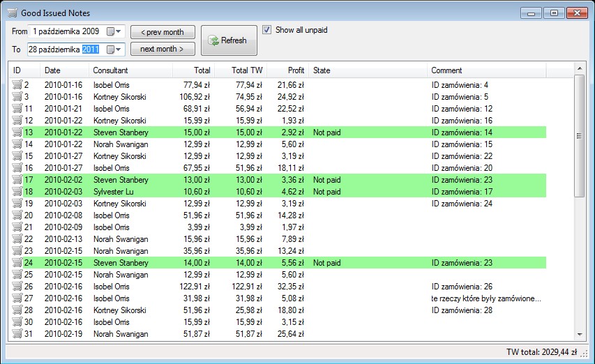
Task: Click the TW total 2029,44 zł status text
Action: click(x=541, y=352)
